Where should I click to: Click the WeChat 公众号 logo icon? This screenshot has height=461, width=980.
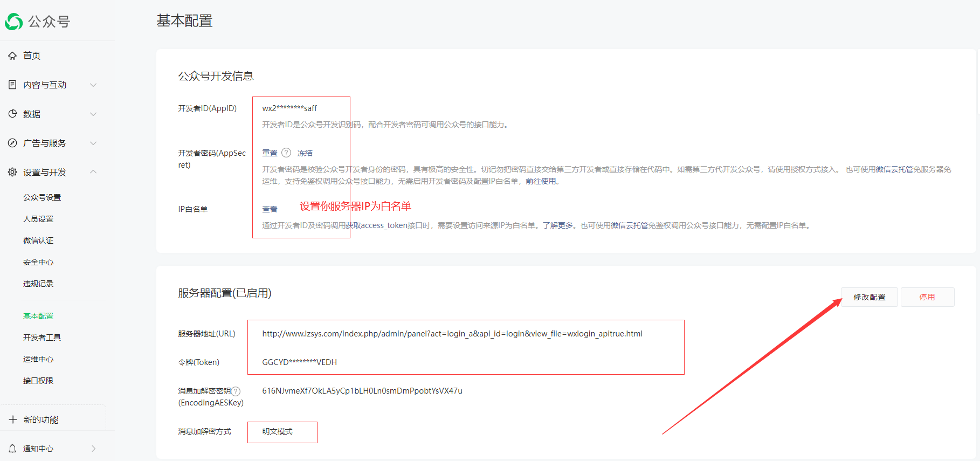click(13, 22)
